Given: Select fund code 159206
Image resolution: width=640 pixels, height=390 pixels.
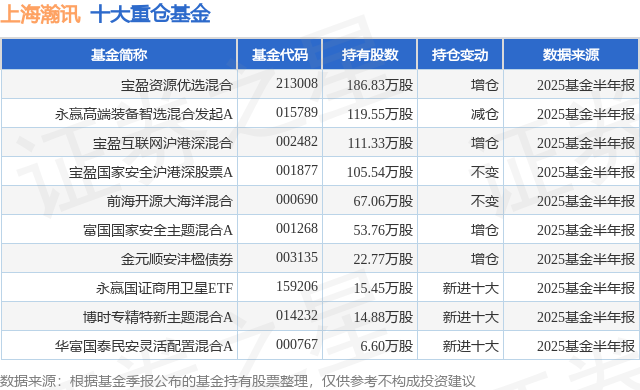Looking at the screenshot, I should [x=297, y=286].
